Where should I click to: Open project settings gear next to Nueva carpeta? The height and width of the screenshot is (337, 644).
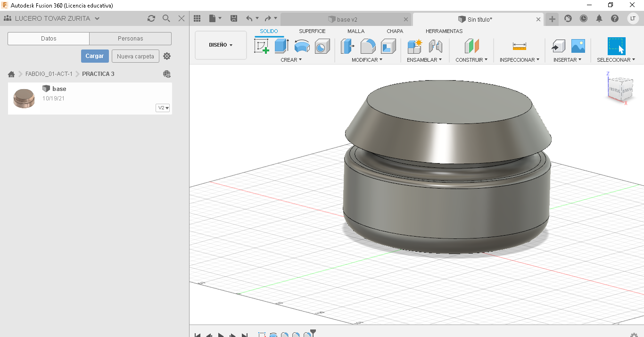tap(167, 56)
